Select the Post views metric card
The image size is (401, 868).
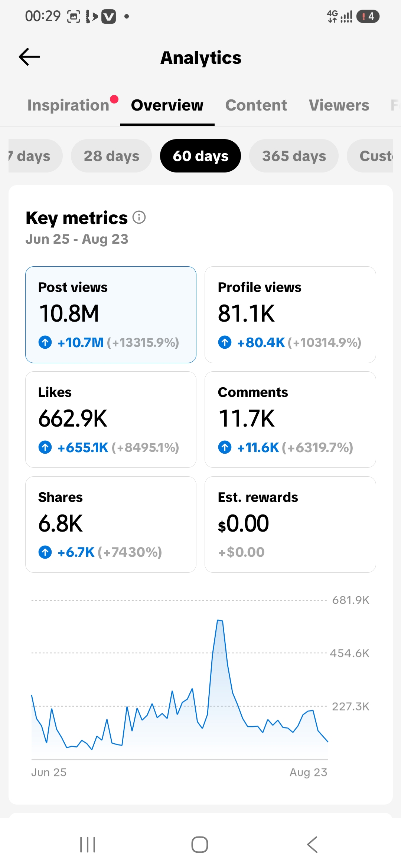tap(111, 315)
